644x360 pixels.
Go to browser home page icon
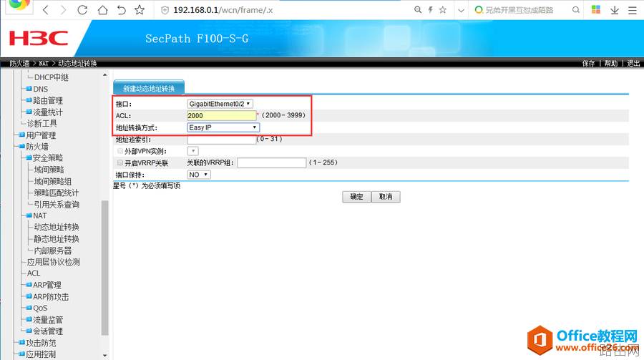(x=102, y=10)
